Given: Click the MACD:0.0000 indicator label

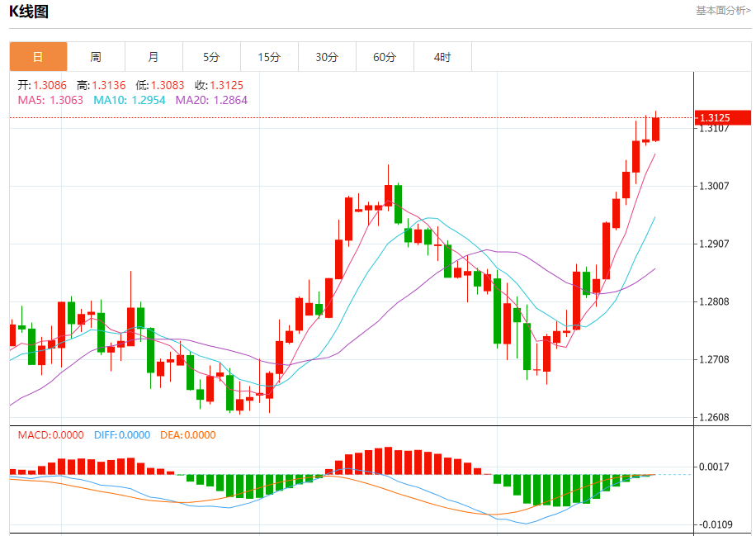Looking at the screenshot, I should pyautogui.click(x=50, y=435).
